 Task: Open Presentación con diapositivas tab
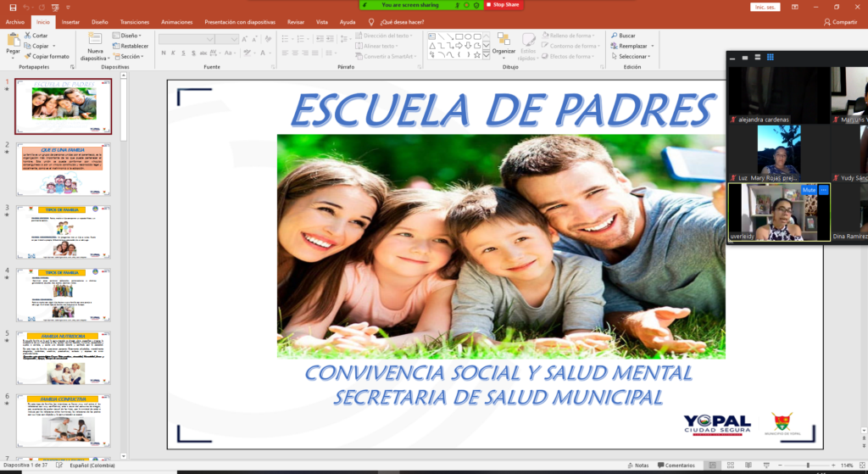pos(240,22)
